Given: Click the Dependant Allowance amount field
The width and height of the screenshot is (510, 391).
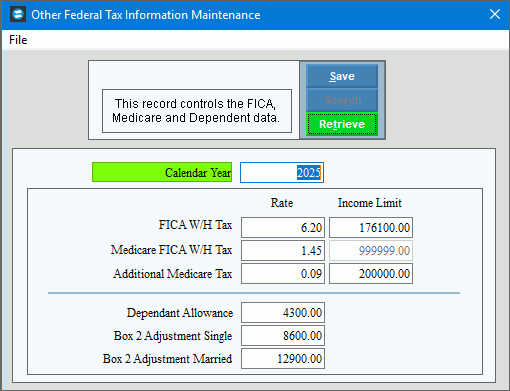Looking at the screenshot, I should pyautogui.click(x=283, y=313).
